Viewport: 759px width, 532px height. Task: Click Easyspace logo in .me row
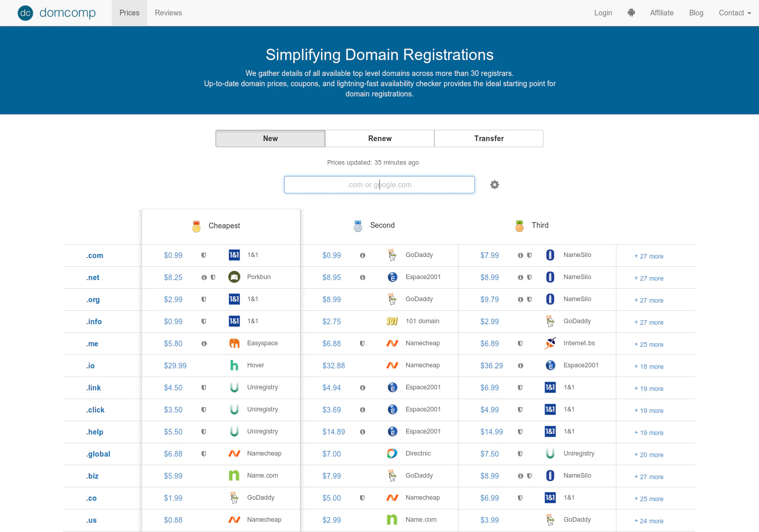click(x=234, y=343)
